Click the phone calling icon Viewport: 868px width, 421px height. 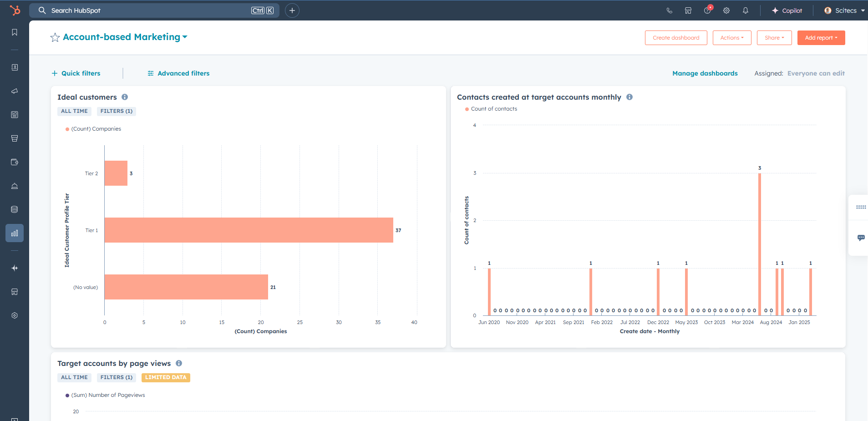(669, 10)
